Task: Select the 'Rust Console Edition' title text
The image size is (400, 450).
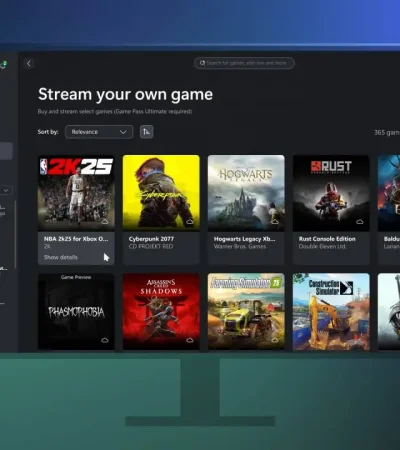Action: [327, 239]
